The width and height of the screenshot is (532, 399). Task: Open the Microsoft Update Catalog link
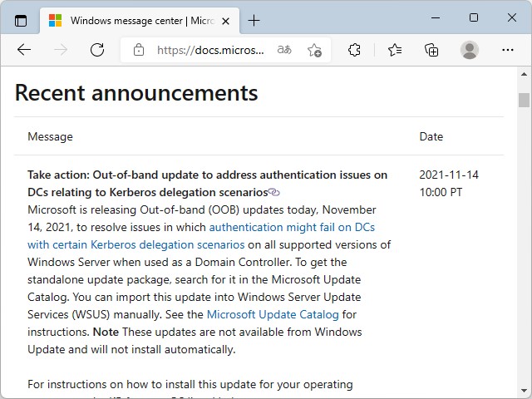273,314
